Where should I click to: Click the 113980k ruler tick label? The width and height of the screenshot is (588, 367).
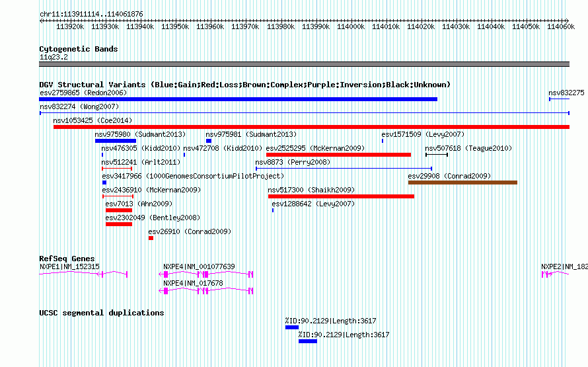click(x=281, y=26)
